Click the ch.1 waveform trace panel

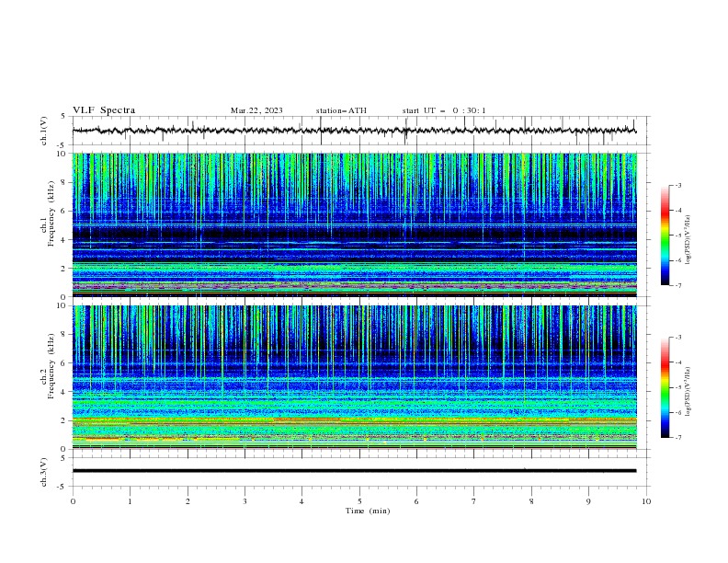pos(360,131)
